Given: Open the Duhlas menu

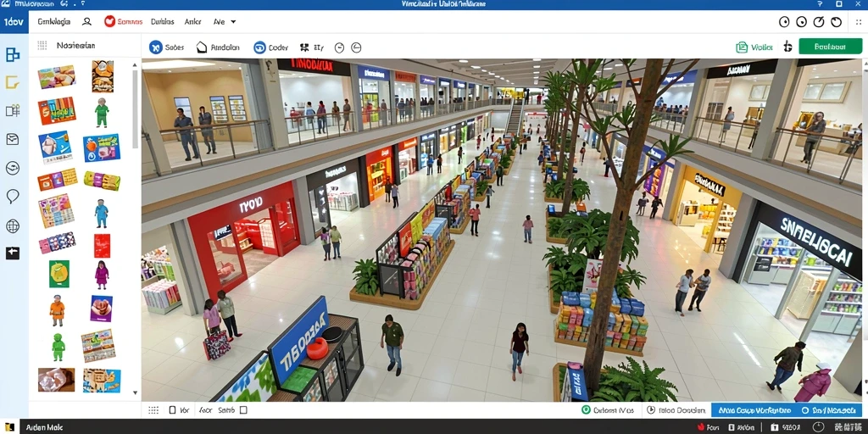Looking at the screenshot, I should (162, 22).
